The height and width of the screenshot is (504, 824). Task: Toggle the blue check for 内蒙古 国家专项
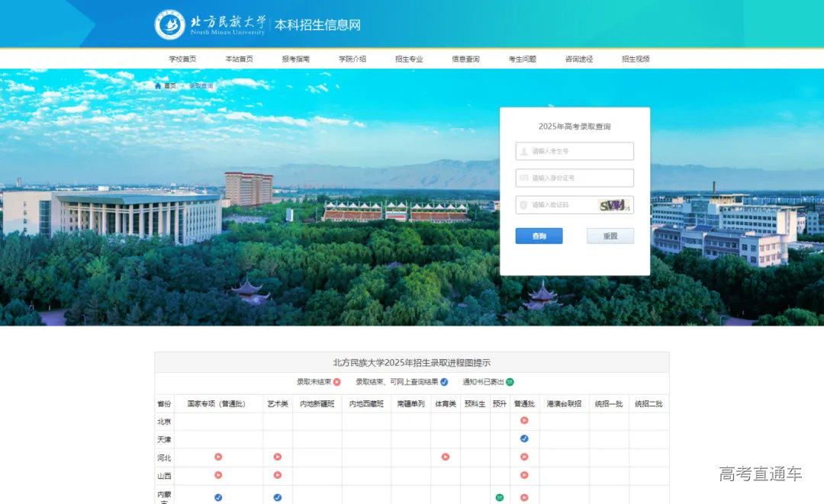pyautogui.click(x=217, y=496)
